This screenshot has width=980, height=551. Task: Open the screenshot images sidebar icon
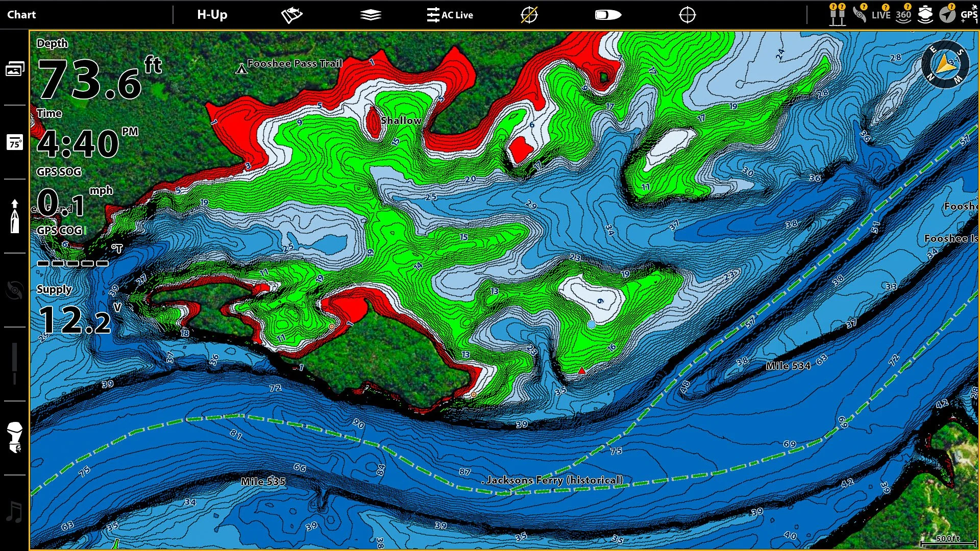[x=15, y=69]
